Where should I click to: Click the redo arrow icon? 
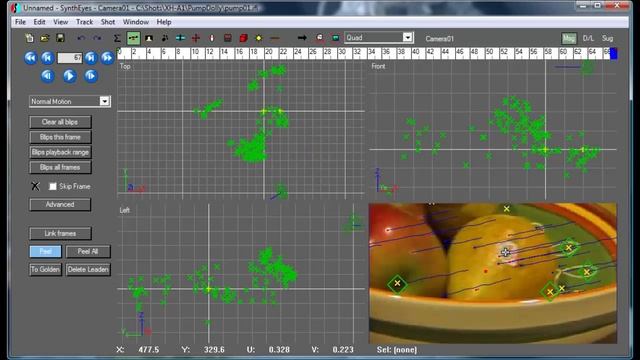[97, 38]
